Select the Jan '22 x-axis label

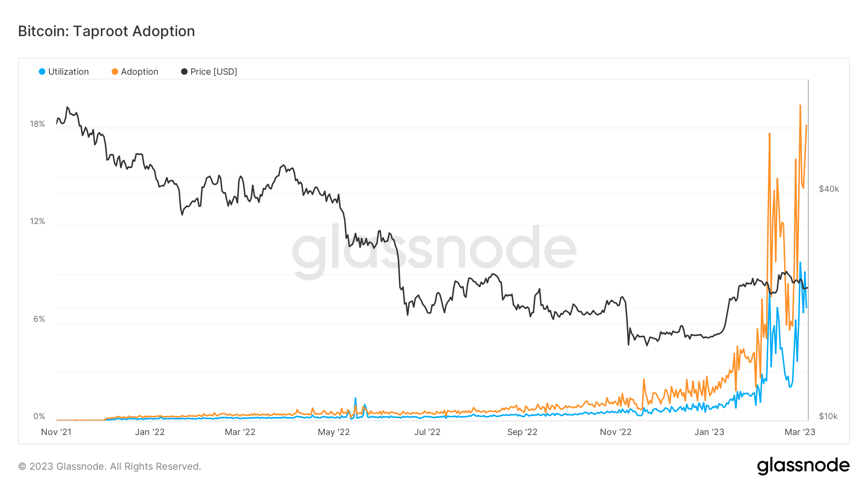150,432
